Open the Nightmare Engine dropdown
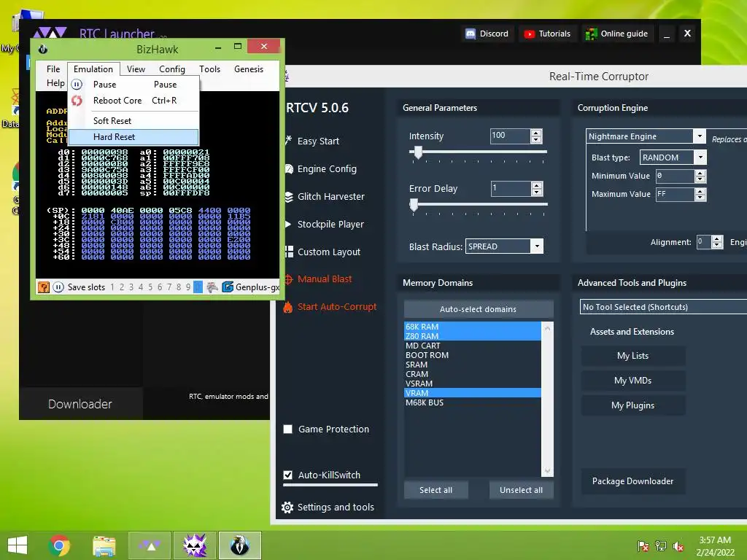 pos(700,136)
